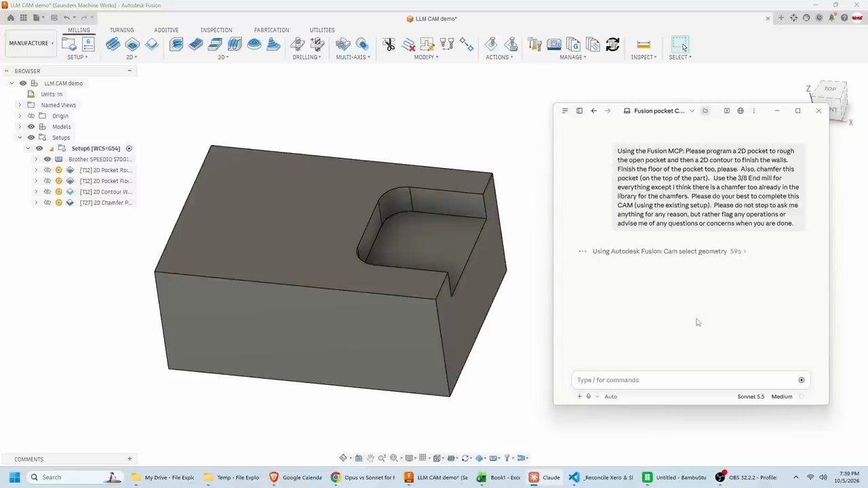Open the Fit view icon in navigation bar
The image size is (868, 488).
[393, 458]
